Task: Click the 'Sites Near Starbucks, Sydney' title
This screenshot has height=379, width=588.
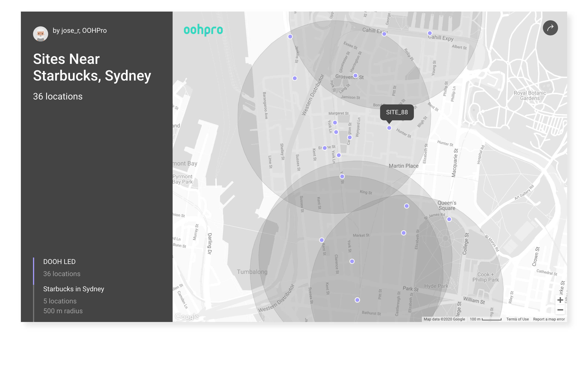Action: 92,67
